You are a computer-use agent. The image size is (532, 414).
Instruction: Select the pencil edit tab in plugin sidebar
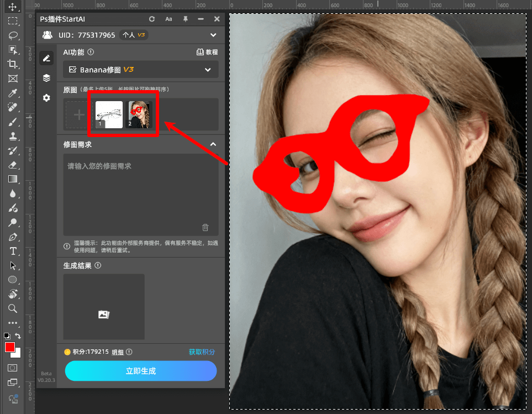(x=46, y=58)
